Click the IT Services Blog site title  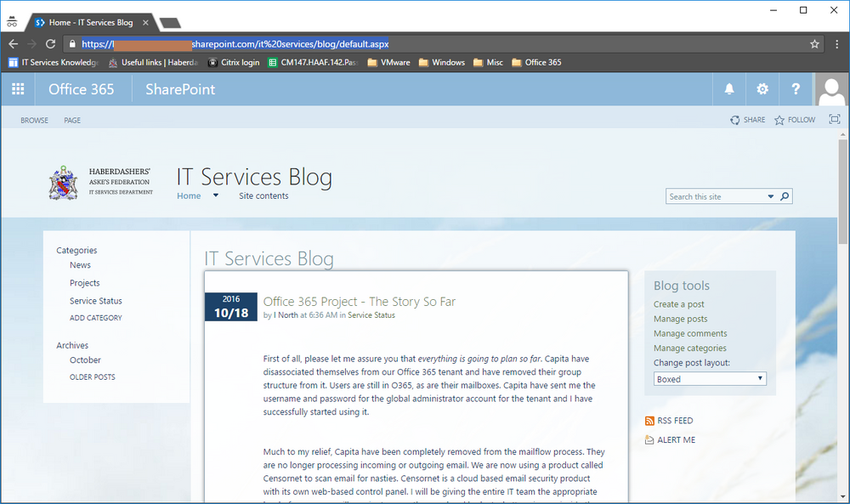pos(254,177)
